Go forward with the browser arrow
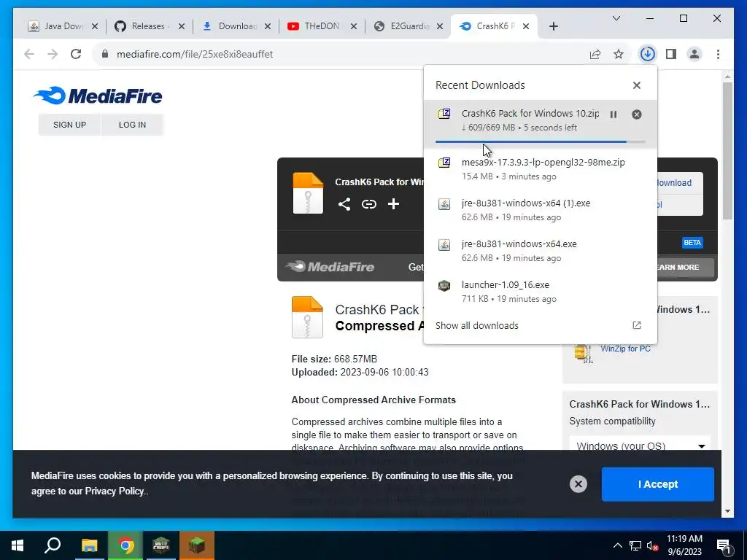The image size is (747, 560). click(53, 54)
